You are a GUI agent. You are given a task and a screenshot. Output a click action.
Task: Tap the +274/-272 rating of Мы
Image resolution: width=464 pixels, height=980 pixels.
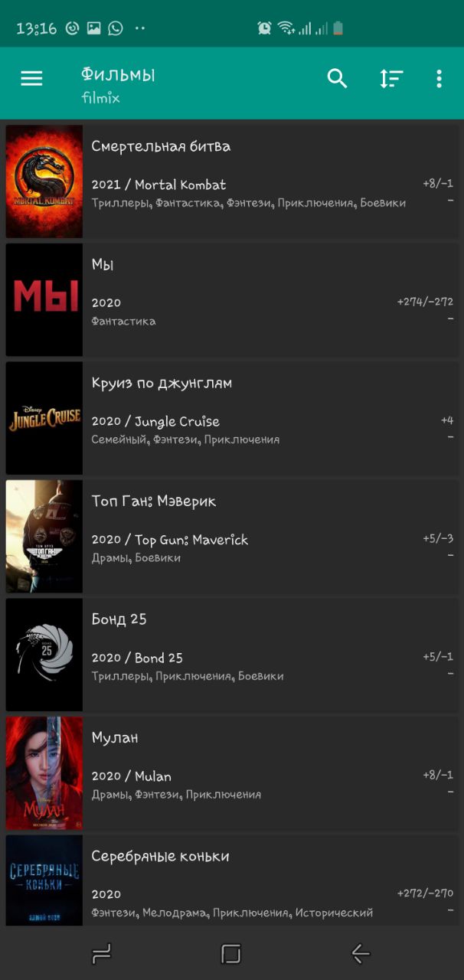[x=425, y=302]
